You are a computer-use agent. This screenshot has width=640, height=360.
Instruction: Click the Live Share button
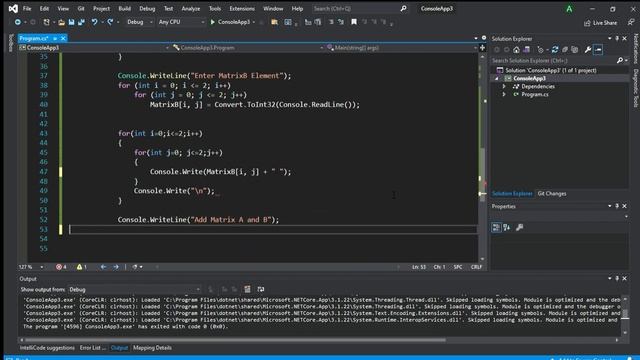tap(600, 23)
